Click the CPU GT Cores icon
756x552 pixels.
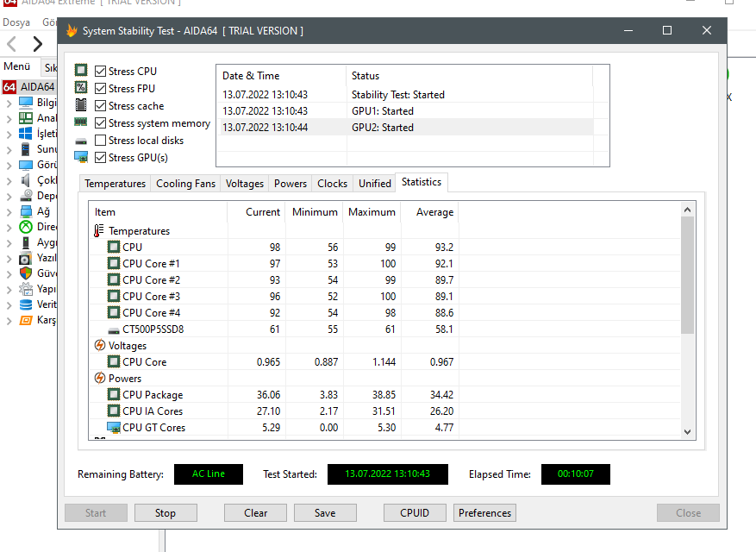pyautogui.click(x=113, y=428)
